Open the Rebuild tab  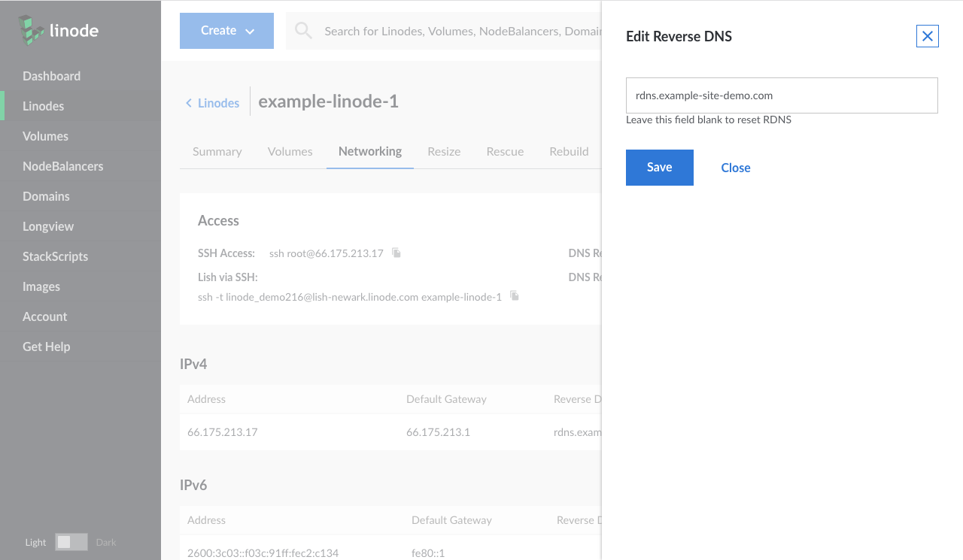[x=569, y=151]
